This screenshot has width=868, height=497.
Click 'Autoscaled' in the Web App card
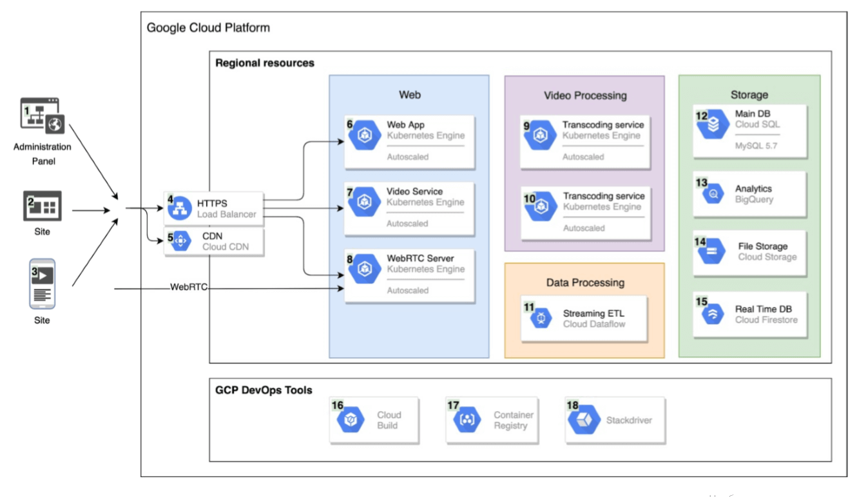(407, 157)
